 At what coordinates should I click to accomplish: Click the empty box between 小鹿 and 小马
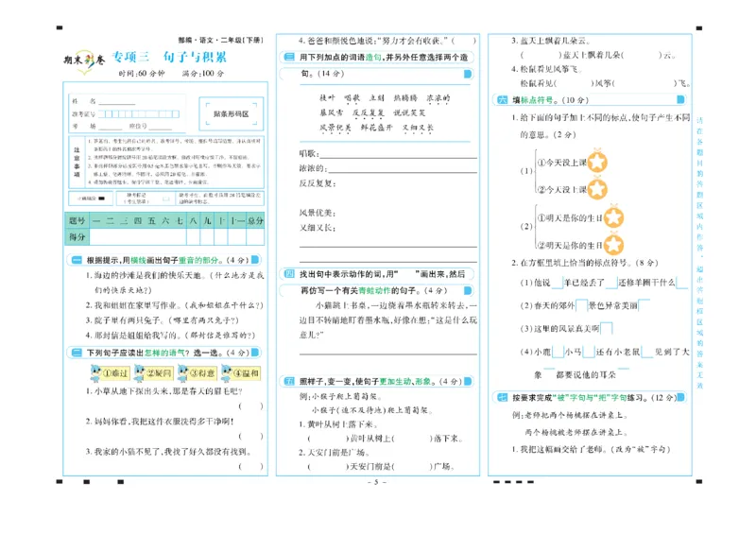click(558, 352)
